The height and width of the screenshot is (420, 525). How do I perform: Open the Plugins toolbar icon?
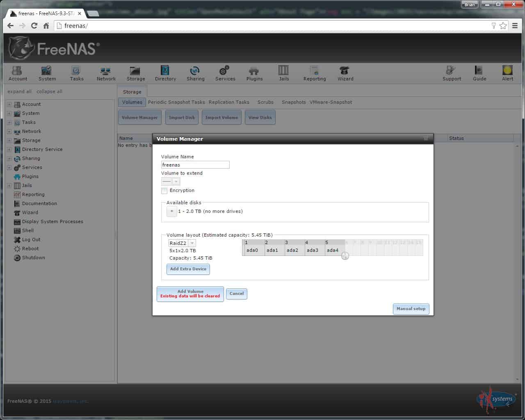254,73
